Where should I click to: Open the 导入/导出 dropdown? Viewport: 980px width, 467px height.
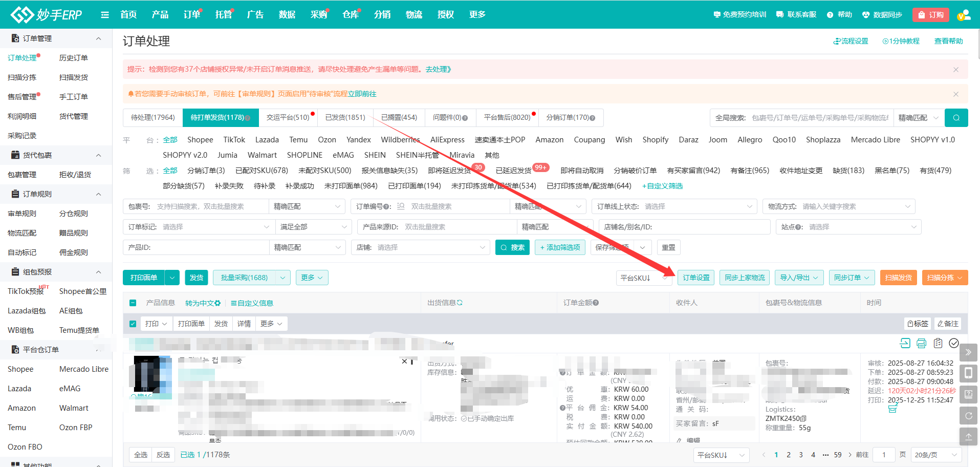(799, 278)
